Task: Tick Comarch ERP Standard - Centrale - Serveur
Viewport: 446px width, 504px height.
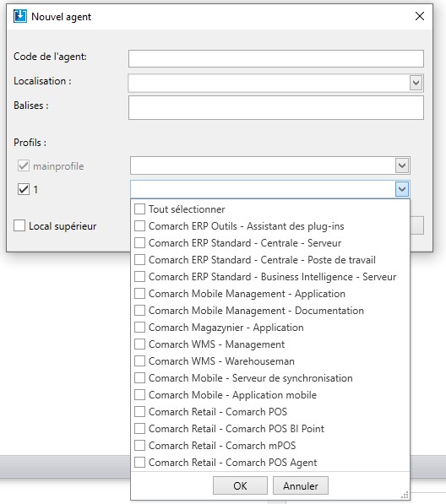Action: (x=139, y=242)
